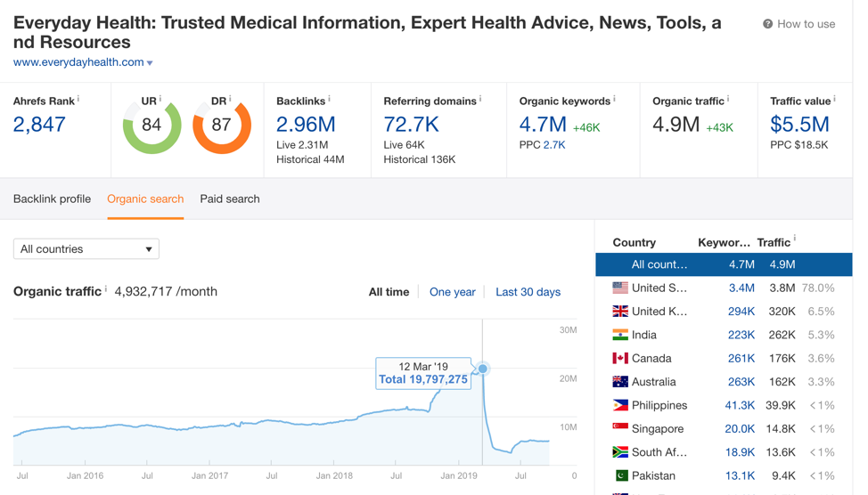
Task: Click the India flag icon
Action: [x=620, y=335]
